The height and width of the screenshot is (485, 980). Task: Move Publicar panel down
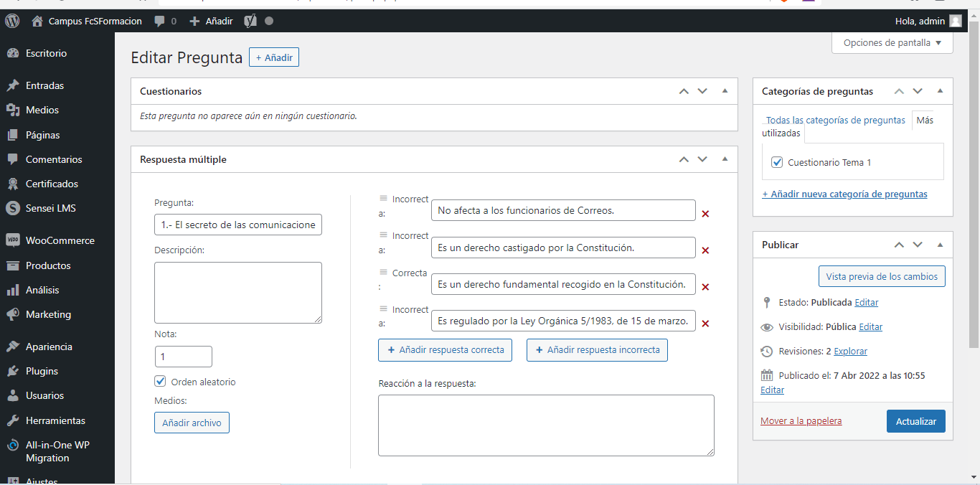point(918,245)
